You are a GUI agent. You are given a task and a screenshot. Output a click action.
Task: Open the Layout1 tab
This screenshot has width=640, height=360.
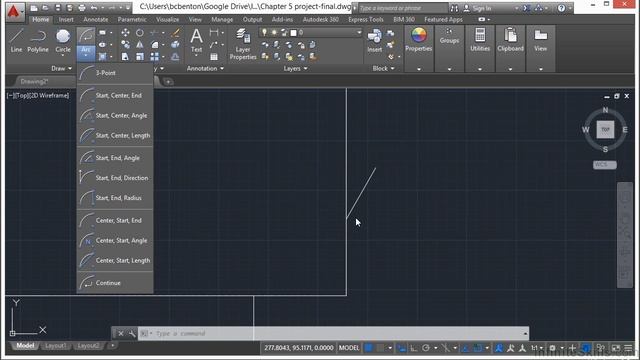pyautogui.click(x=56, y=346)
